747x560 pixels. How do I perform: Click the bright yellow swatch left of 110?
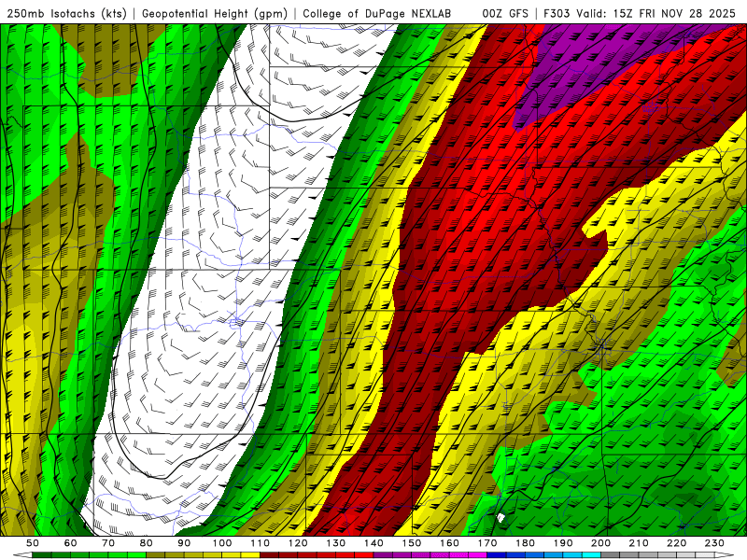coord(250,555)
